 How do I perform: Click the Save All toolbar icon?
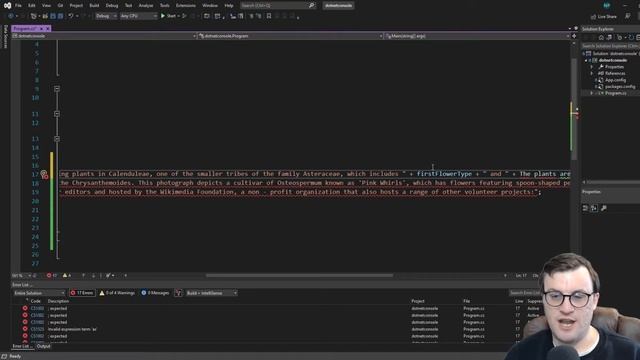(x=60, y=16)
